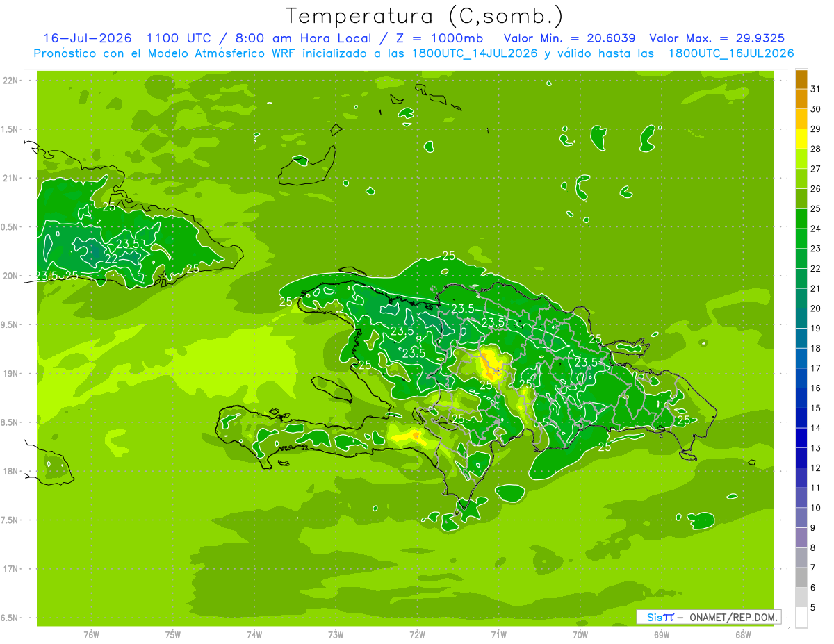Screen dimensions: 834x644
Task: Click '8:00 am Hora Local' in header
Action: 304,38
